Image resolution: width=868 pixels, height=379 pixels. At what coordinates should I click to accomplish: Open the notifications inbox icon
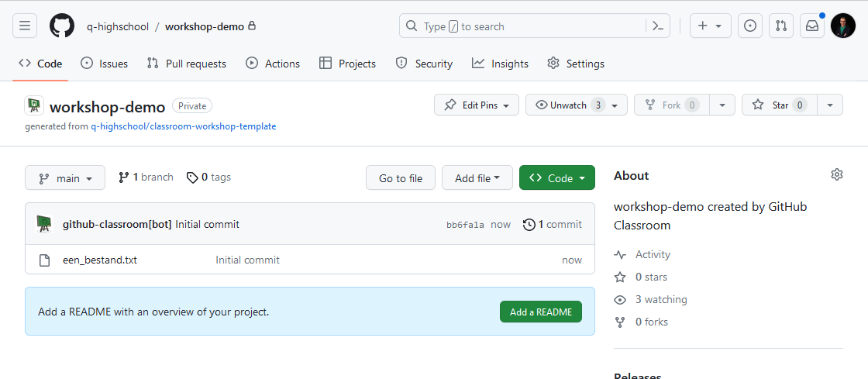click(812, 26)
